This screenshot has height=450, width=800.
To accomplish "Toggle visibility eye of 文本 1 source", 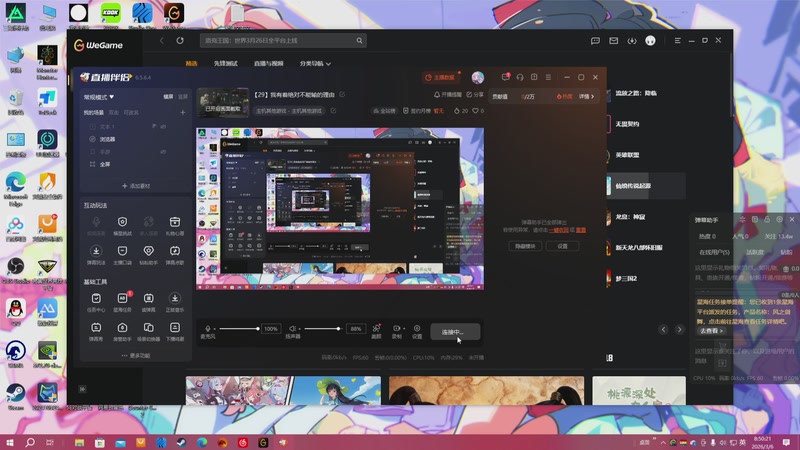I will coord(163,126).
